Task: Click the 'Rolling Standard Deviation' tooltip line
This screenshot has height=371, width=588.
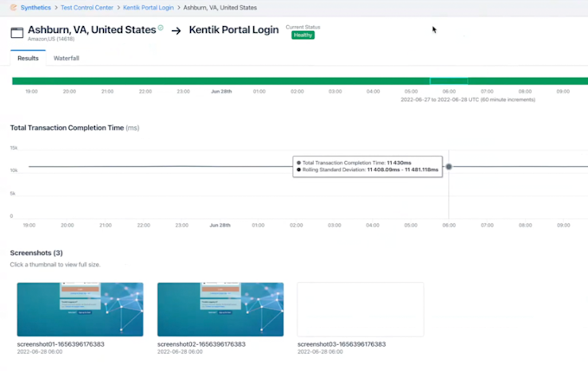Action: coord(367,170)
